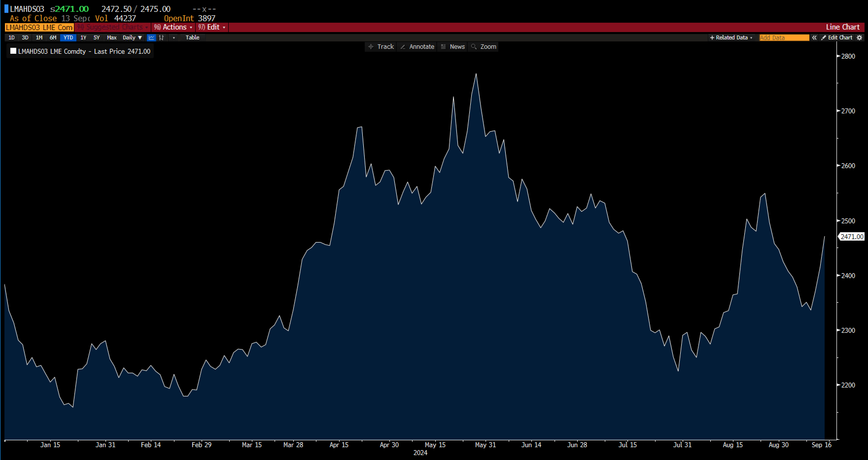This screenshot has width=868, height=460.
Task: Switch to the Table view
Action: click(x=192, y=38)
